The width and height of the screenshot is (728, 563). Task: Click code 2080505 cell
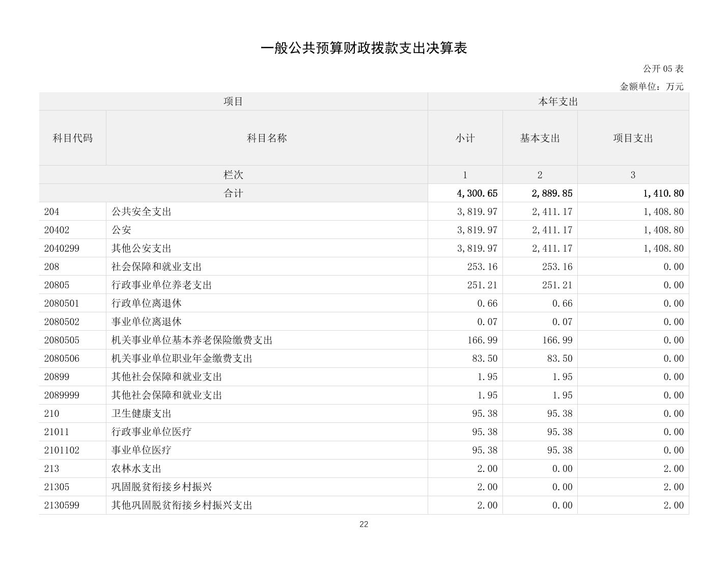[x=73, y=340]
